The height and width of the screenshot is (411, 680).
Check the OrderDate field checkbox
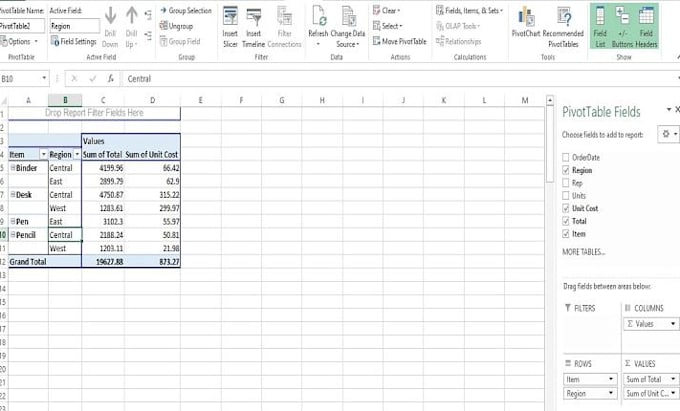(x=566, y=157)
